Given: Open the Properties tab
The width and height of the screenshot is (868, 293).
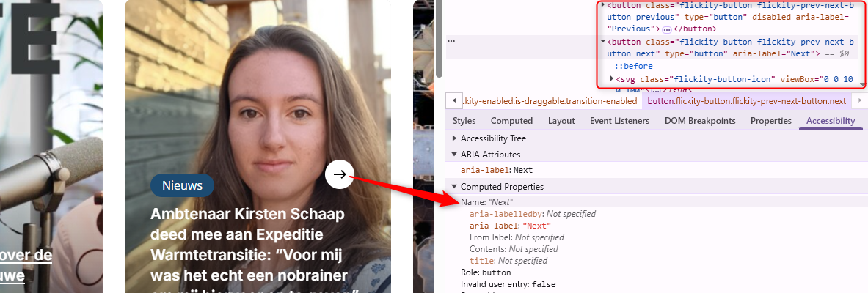Looking at the screenshot, I should click(x=770, y=121).
